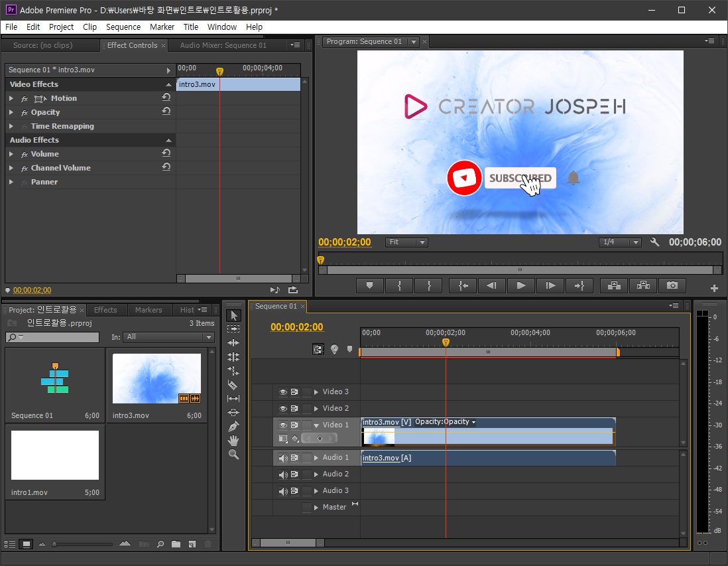Expand the Opacity effect properties

11,112
